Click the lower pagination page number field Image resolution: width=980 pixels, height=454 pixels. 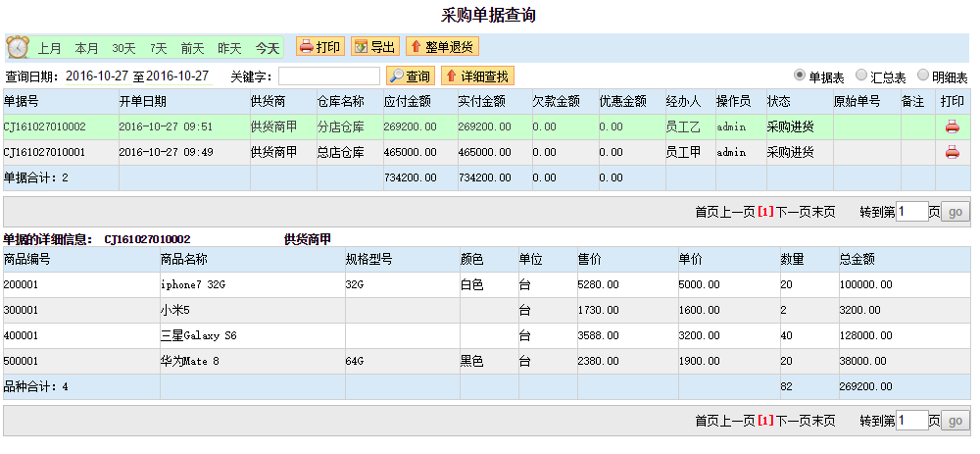point(911,421)
